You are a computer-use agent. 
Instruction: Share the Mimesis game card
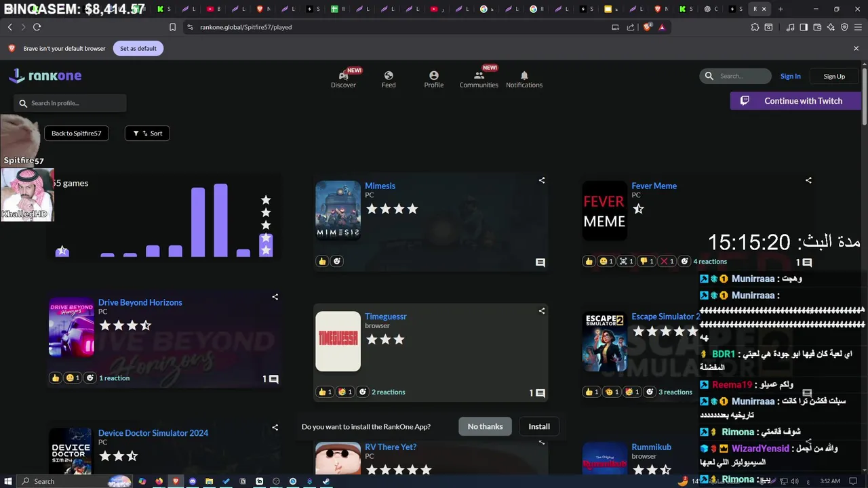pyautogui.click(x=541, y=180)
